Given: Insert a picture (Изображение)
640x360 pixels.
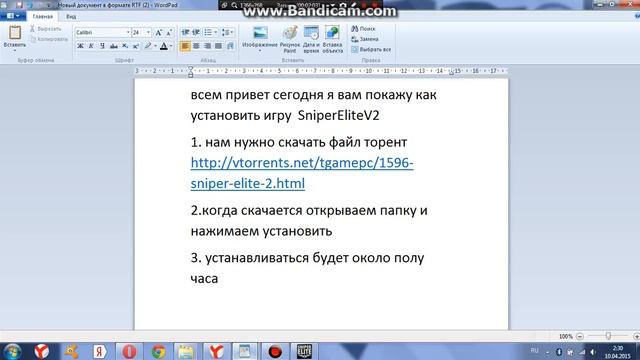Looking at the screenshot, I should point(260,36).
